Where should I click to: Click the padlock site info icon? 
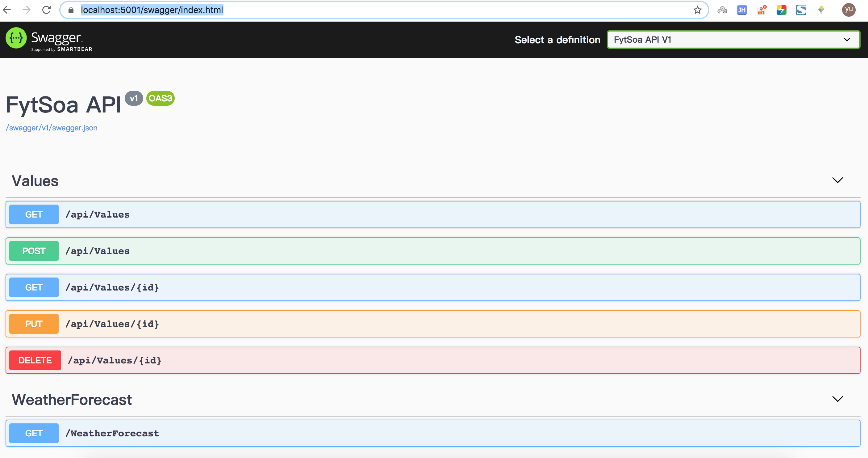click(71, 10)
